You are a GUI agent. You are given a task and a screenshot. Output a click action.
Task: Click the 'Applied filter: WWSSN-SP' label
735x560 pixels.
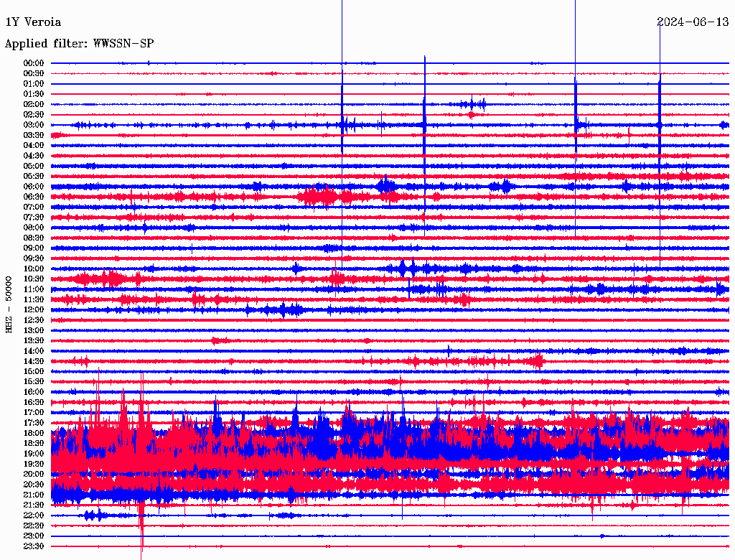pyautogui.click(x=79, y=44)
